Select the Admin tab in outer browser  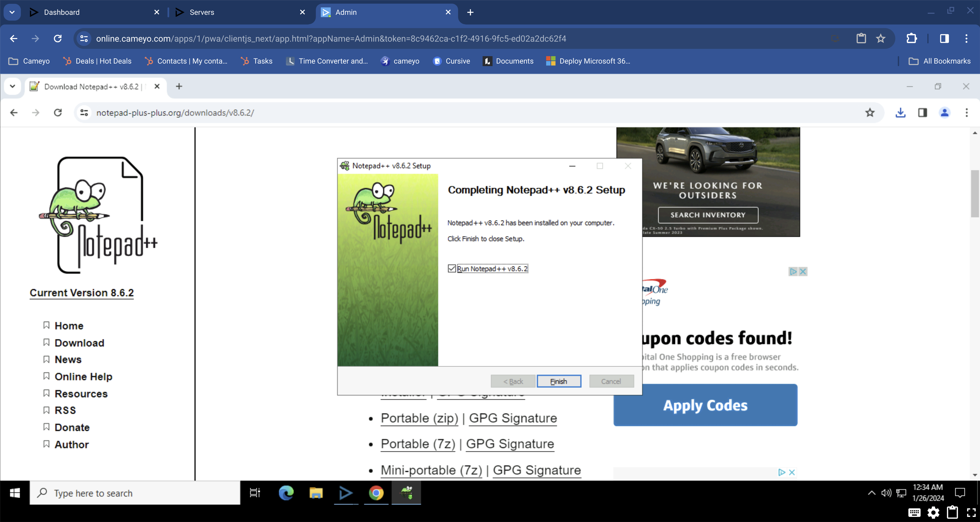386,12
